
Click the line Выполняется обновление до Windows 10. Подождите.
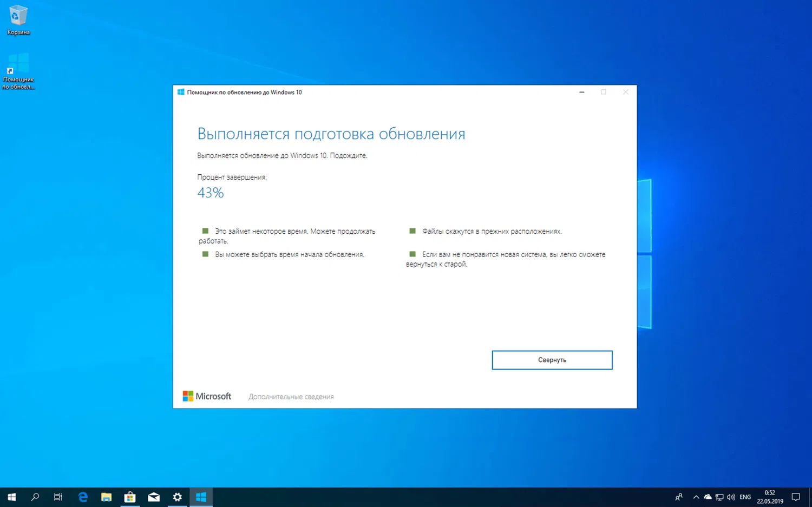(x=282, y=155)
